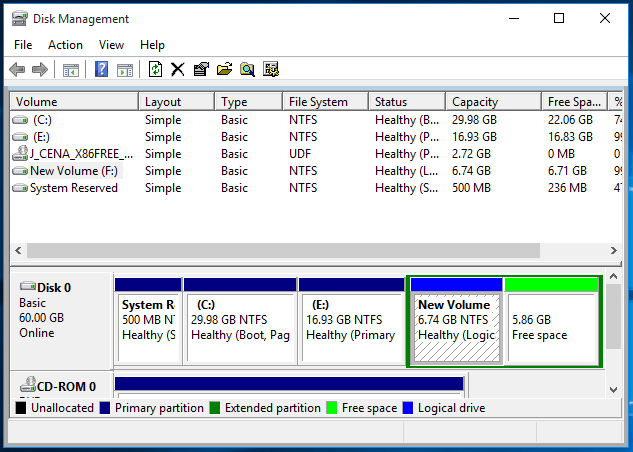The width and height of the screenshot is (633, 452).
Task: Open the View menu
Action: 111,45
